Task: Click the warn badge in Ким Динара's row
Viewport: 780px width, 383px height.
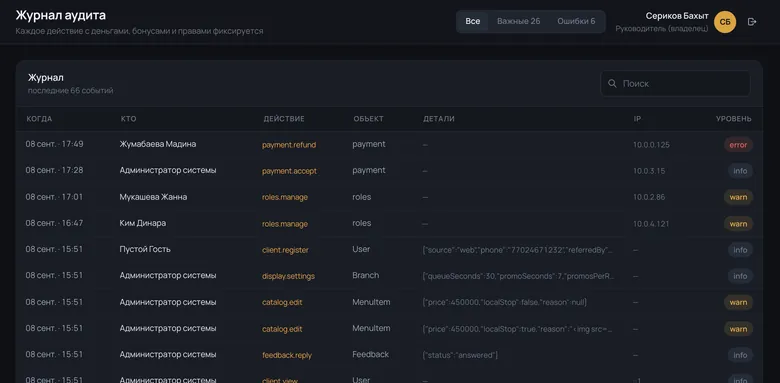Action: point(738,224)
